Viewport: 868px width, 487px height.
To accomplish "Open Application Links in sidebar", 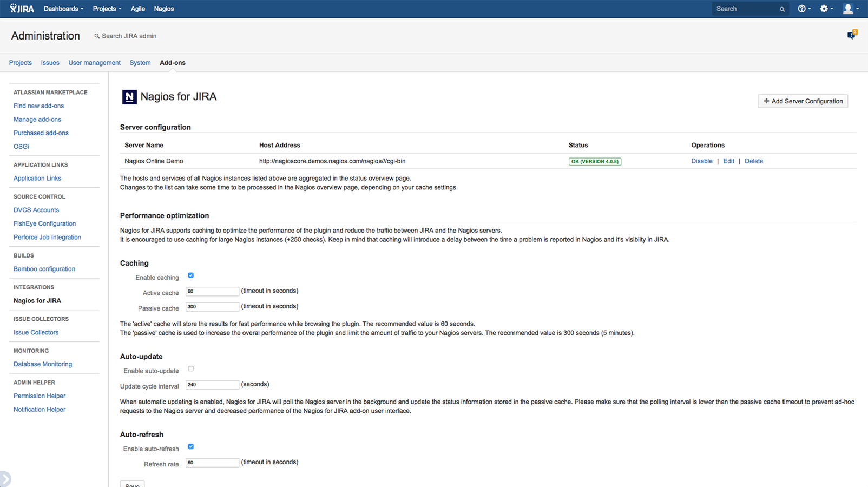I will click(37, 179).
